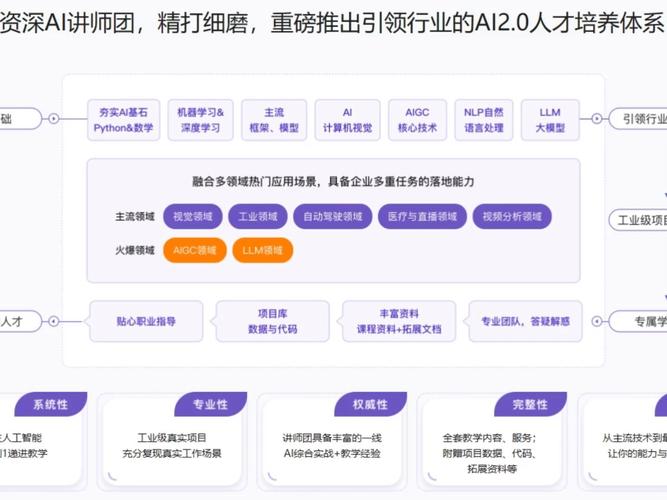Image resolution: width=667 pixels, height=500 pixels.
Task: Select the 权威性 tab label
Action: point(370,404)
